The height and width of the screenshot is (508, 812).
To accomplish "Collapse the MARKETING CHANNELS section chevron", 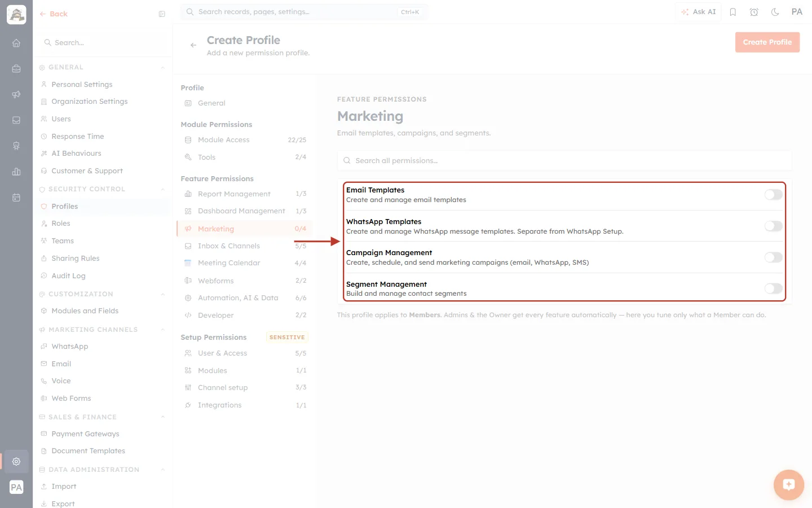I will pyautogui.click(x=163, y=330).
